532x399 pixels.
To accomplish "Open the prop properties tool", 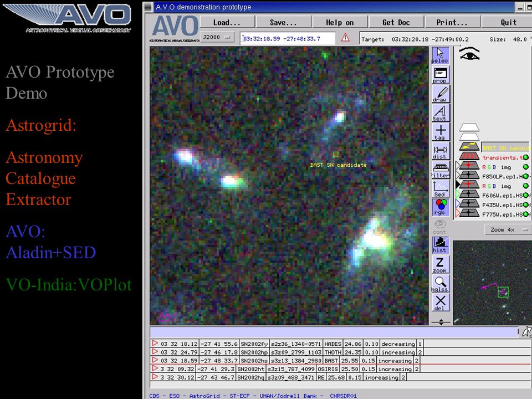I will tap(441, 75).
